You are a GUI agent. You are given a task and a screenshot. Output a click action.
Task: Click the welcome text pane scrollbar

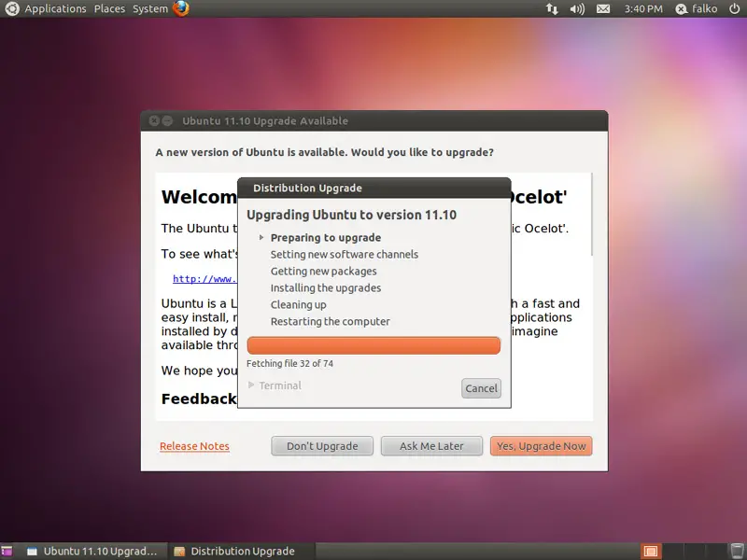click(x=592, y=215)
